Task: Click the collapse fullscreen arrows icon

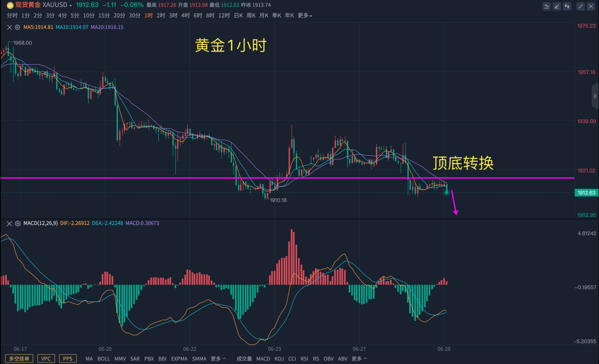Action: [x=581, y=6]
